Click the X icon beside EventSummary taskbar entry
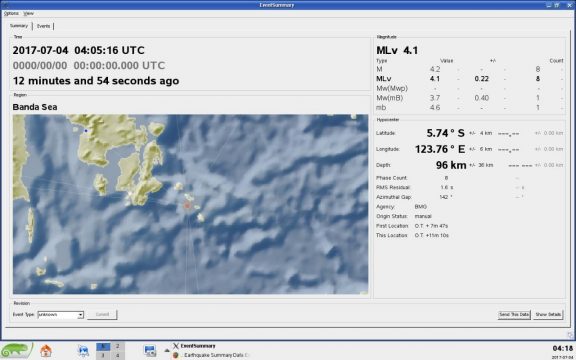Viewport: 576px width, 360px height. (x=176, y=346)
